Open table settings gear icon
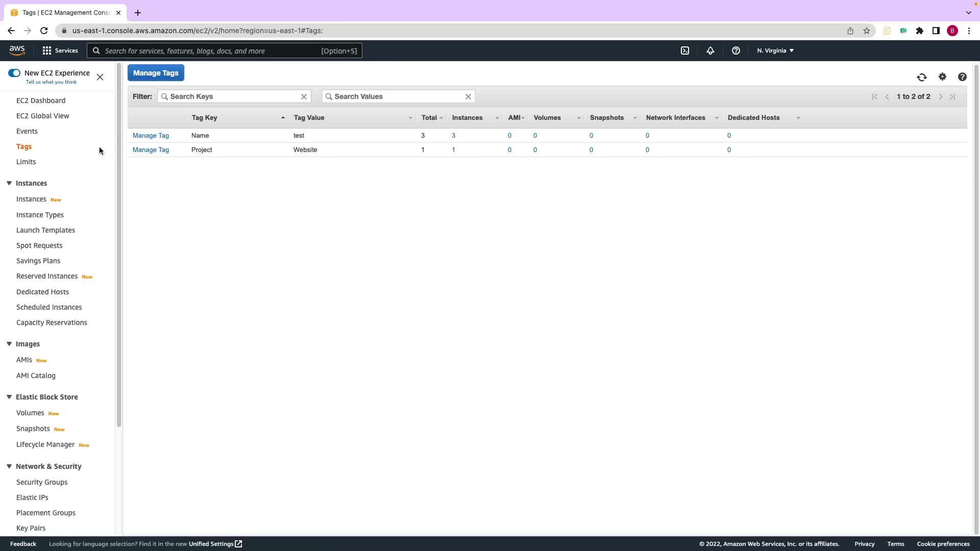Image resolution: width=980 pixels, height=551 pixels. point(942,77)
